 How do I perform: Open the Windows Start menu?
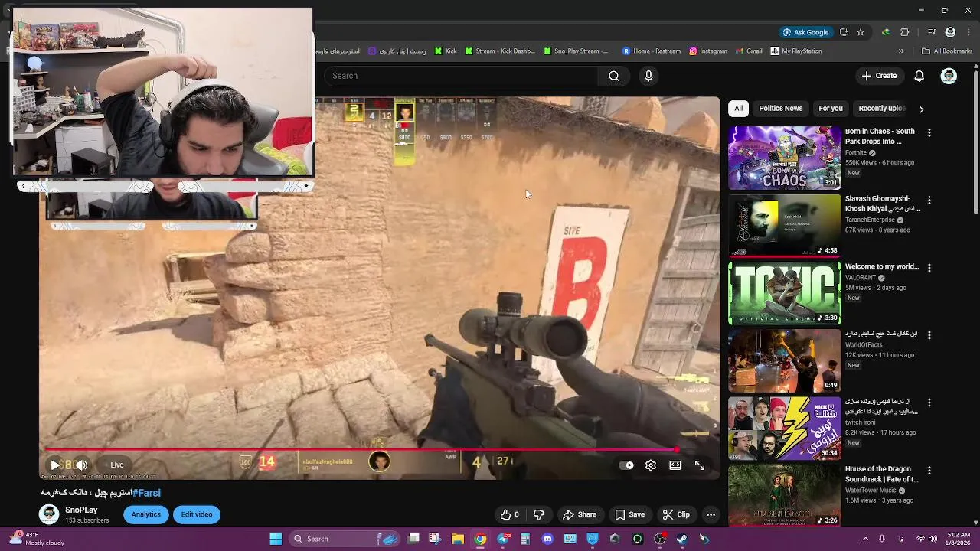pos(276,539)
